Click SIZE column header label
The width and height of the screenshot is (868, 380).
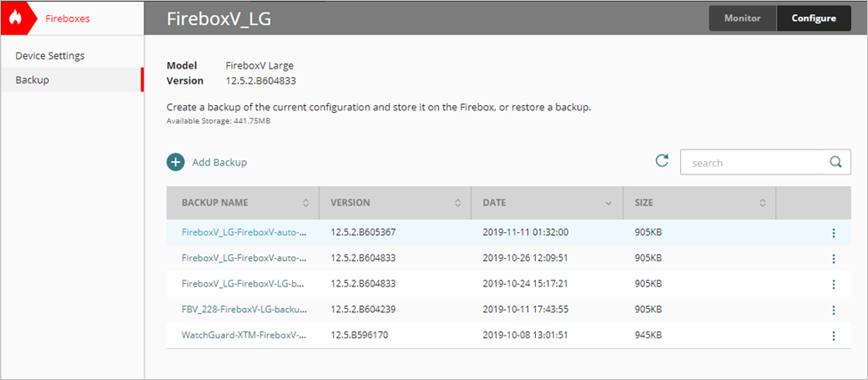pos(644,202)
